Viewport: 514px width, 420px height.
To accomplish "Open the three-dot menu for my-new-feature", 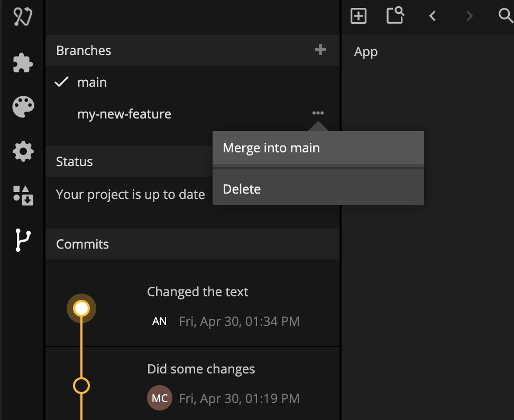I will (318, 113).
